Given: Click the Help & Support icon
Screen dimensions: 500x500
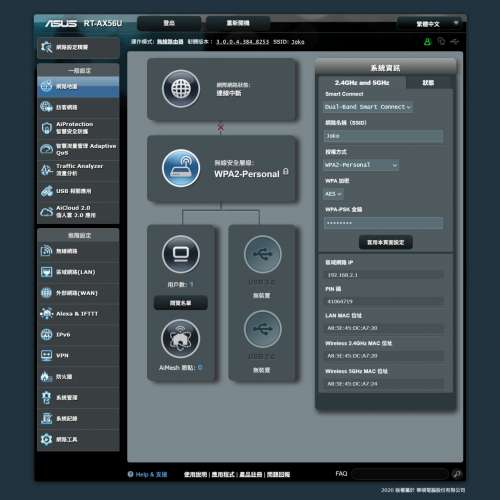Looking at the screenshot, I should pyautogui.click(x=131, y=474).
